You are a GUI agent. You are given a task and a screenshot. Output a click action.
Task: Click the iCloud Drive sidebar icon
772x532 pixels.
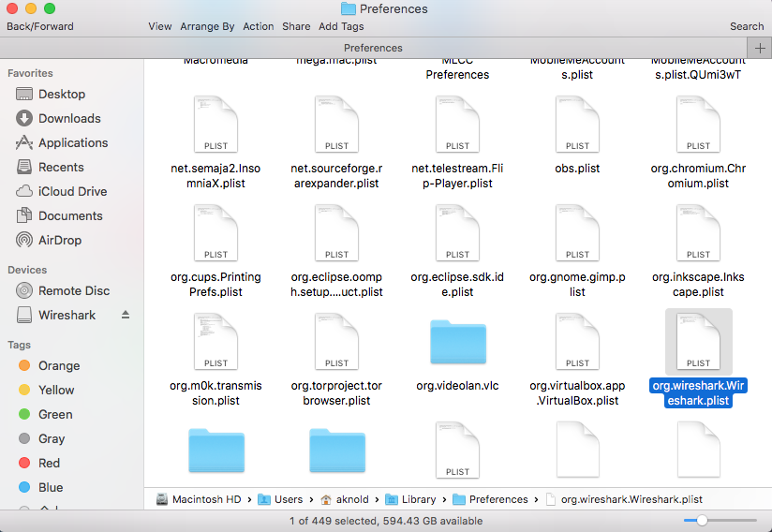click(x=24, y=192)
